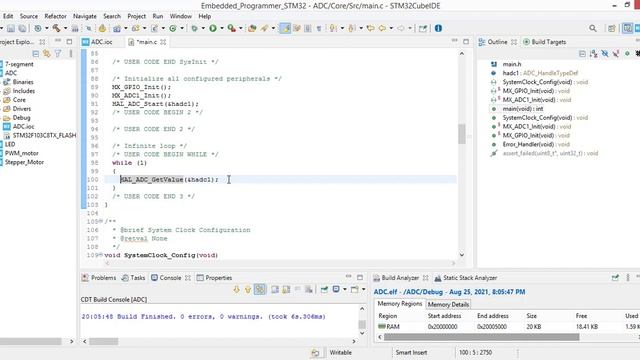This screenshot has height=360, width=640.
Task: Click the Search magnifier icon in toolbar
Action: pyautogui.click(x=593, y=28)
